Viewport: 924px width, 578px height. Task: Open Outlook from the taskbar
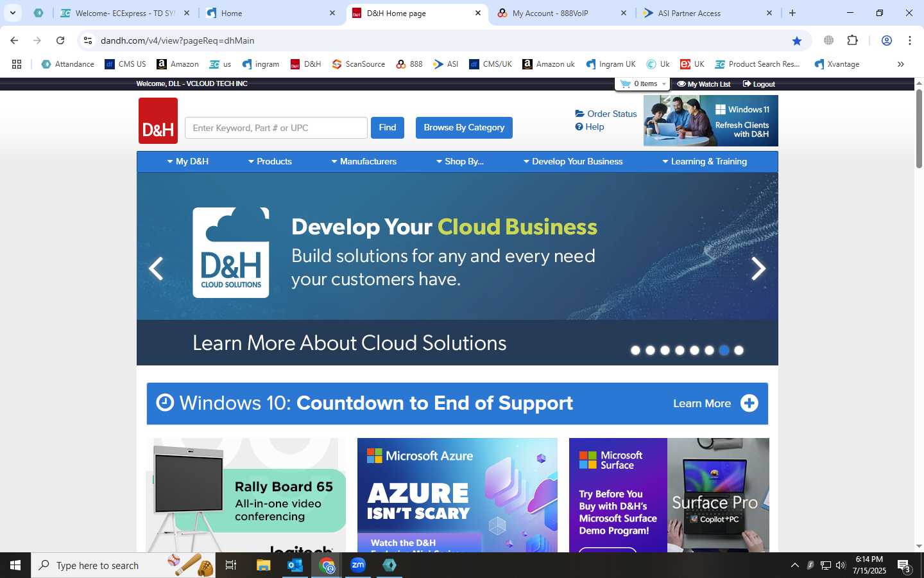coord(295,565)
